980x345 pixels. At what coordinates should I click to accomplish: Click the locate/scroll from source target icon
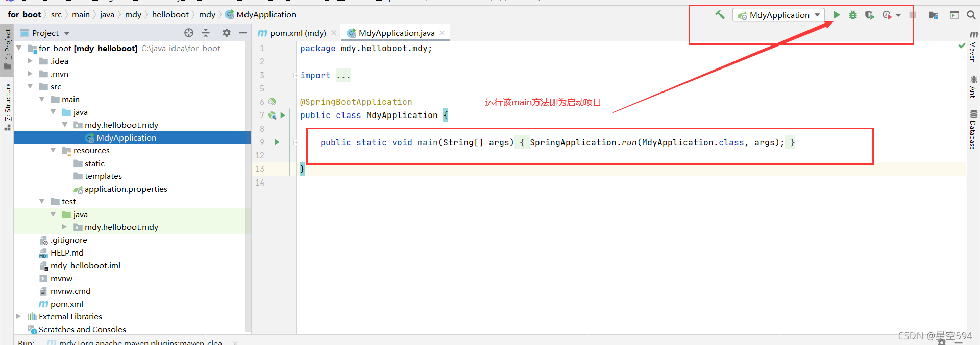pyautogui.click(x=189, y=33)
